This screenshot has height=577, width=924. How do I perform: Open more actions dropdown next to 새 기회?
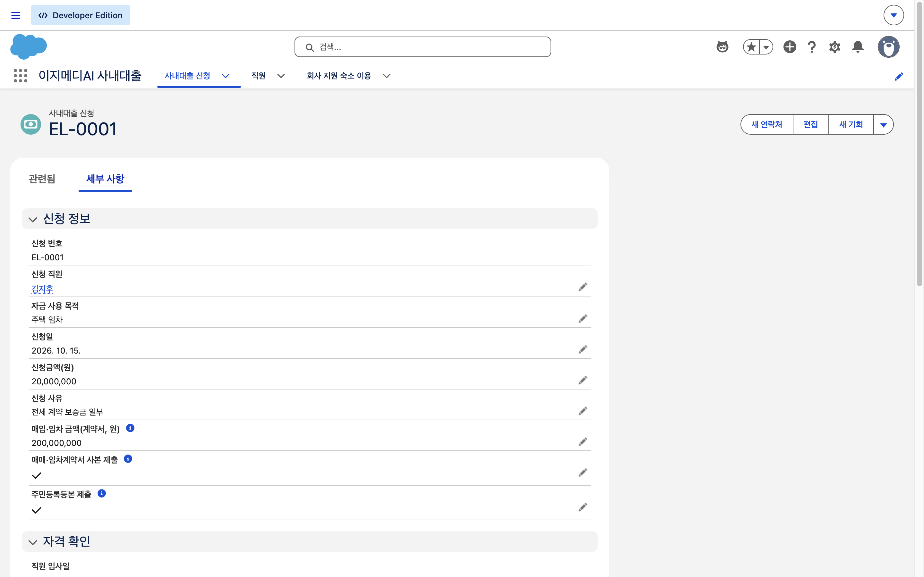tap(883, 125)
